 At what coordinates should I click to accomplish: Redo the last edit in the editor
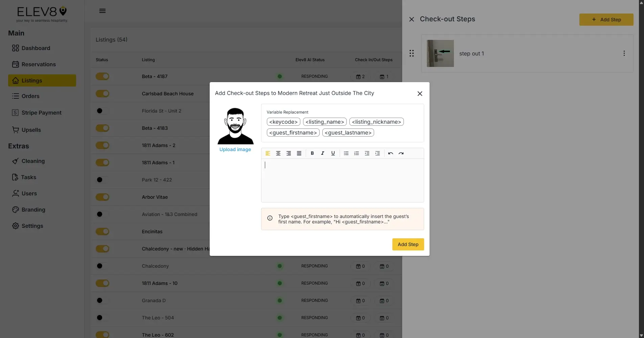[x=401, y=153]
